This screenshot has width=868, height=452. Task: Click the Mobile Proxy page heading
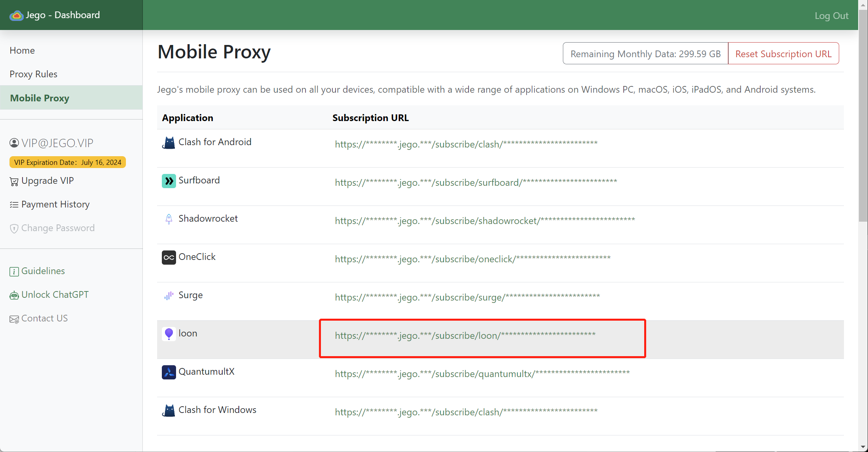(x=214, y=52)
